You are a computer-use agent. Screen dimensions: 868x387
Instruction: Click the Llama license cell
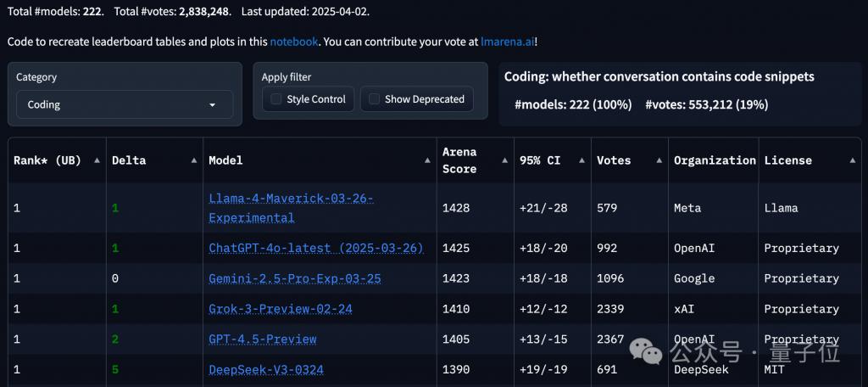[x=781, y=209]
